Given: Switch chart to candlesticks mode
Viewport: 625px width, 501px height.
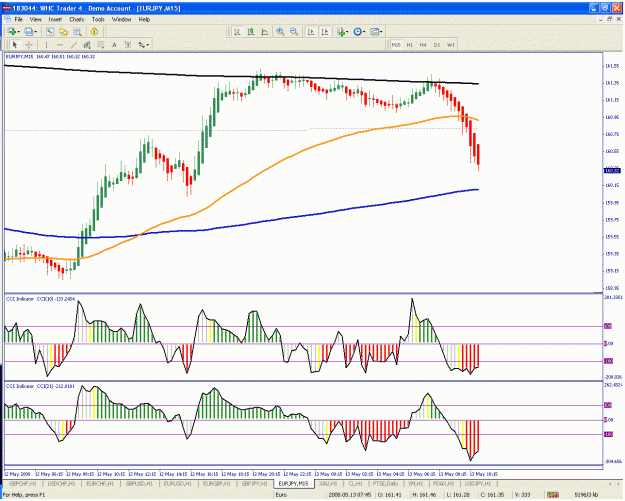Looking at the screenshot, I should [251, 31].
